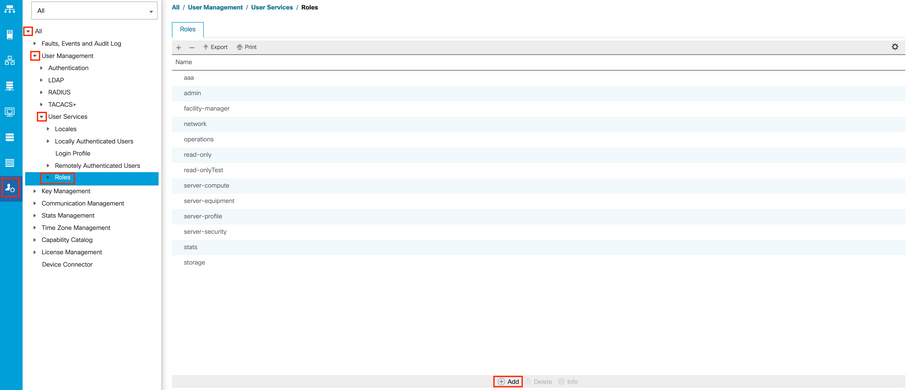
Task: Click the plus icon in Roles toolbar
Action: [x=179, y=47]
